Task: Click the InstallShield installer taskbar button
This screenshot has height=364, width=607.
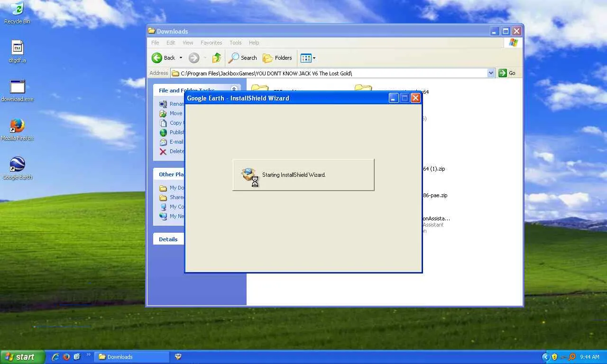Action: click(x=178, y=357)
